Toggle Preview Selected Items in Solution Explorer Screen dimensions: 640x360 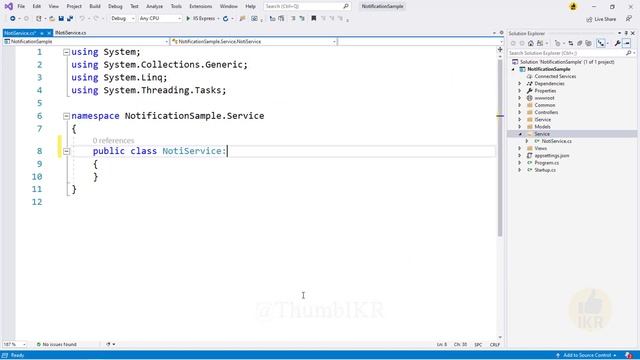(x=627, y=43)
